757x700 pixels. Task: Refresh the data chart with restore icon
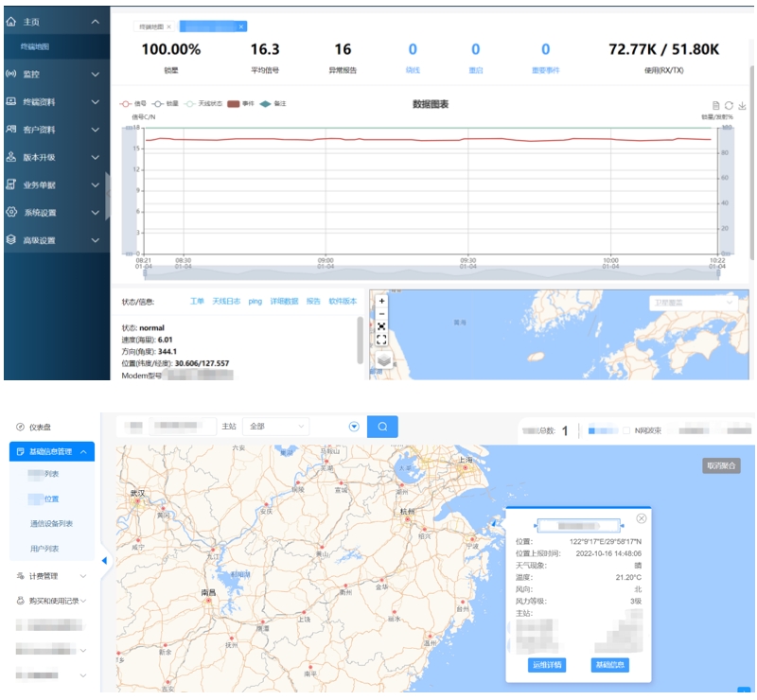pyautogui.click(x=730, y=106)
